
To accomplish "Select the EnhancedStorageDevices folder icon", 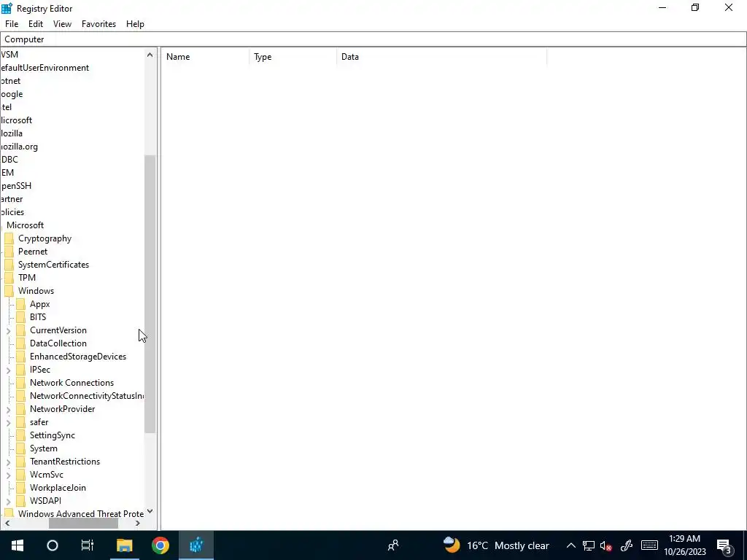I will pyautogui.click(x=20, y=356).
